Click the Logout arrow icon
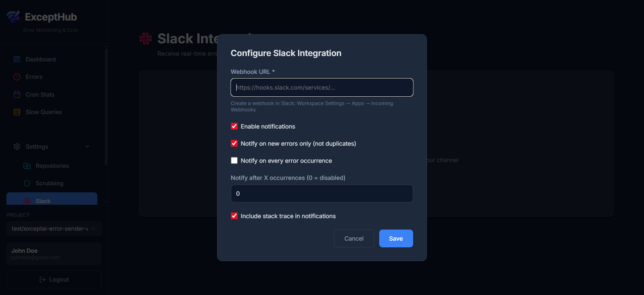The width and height of the screenshot is (644, 295). (x=43, y=280)
